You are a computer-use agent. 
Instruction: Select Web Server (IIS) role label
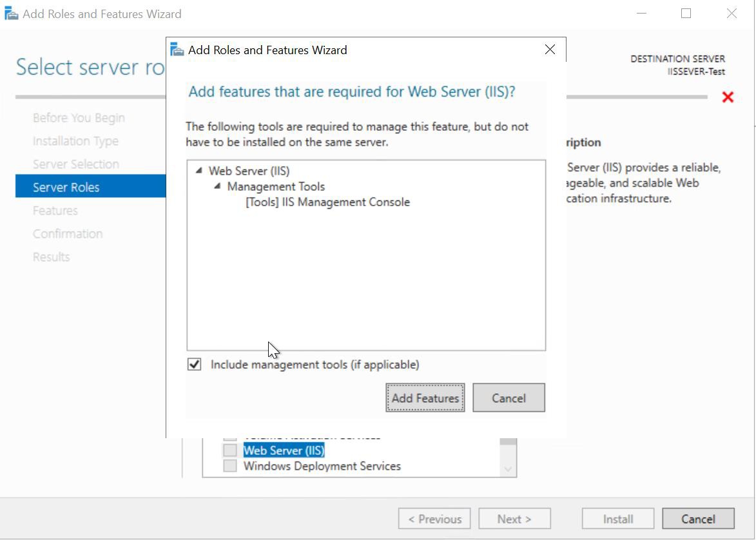click(x=284, y=450)
